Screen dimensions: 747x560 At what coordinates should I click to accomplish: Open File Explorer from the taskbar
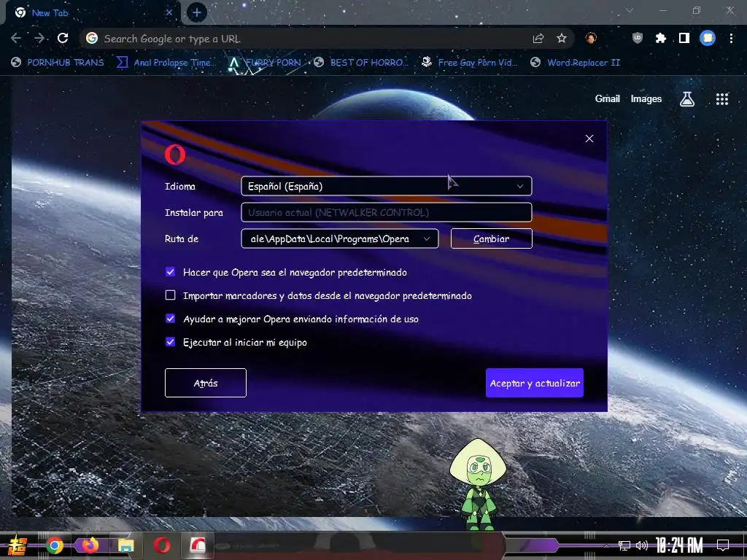coord(125,545)
